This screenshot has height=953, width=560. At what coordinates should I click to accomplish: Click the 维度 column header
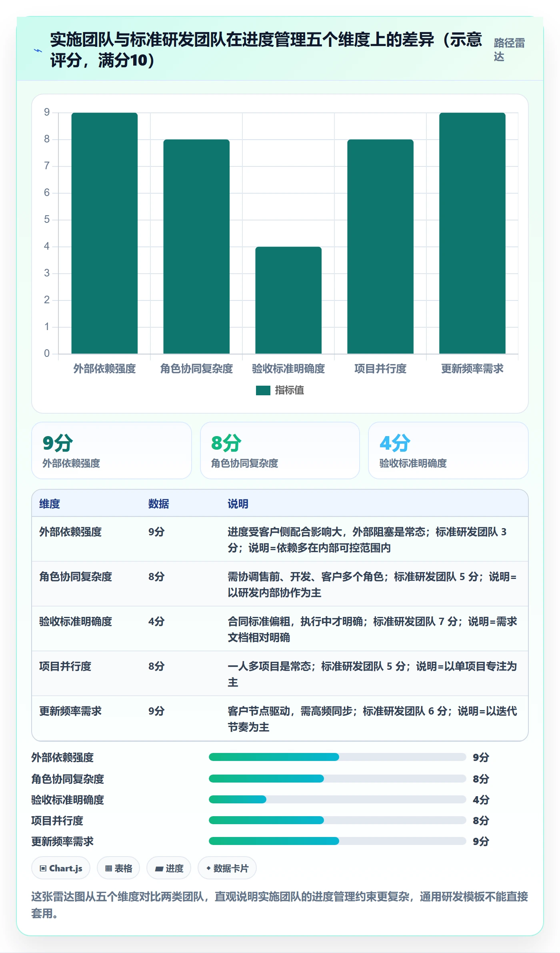tap(50, 504)
